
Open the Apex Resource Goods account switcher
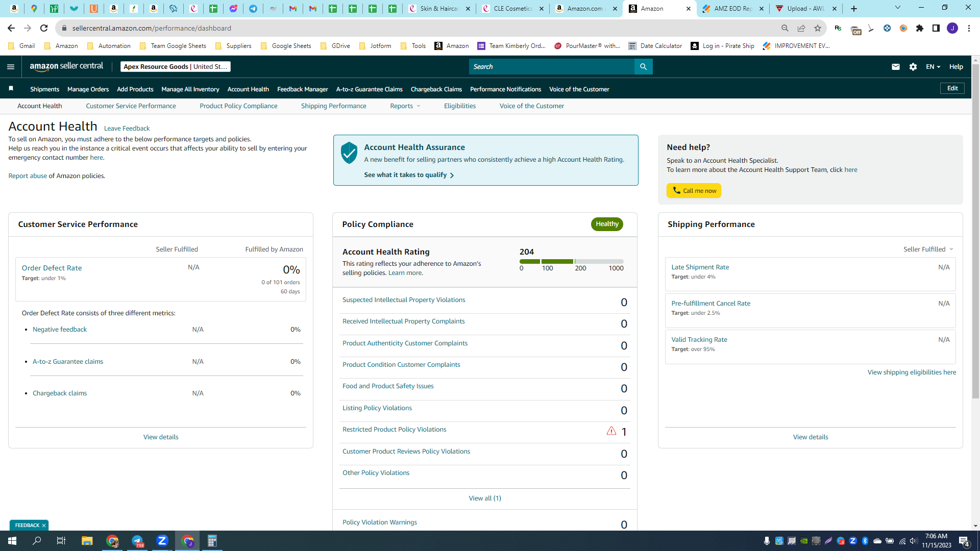[x=176, y=67]
